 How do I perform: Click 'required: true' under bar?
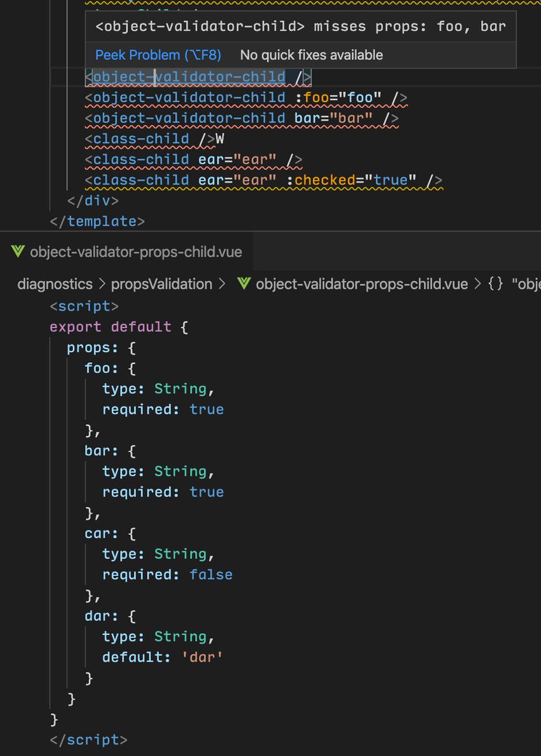(x=163, y=492)
